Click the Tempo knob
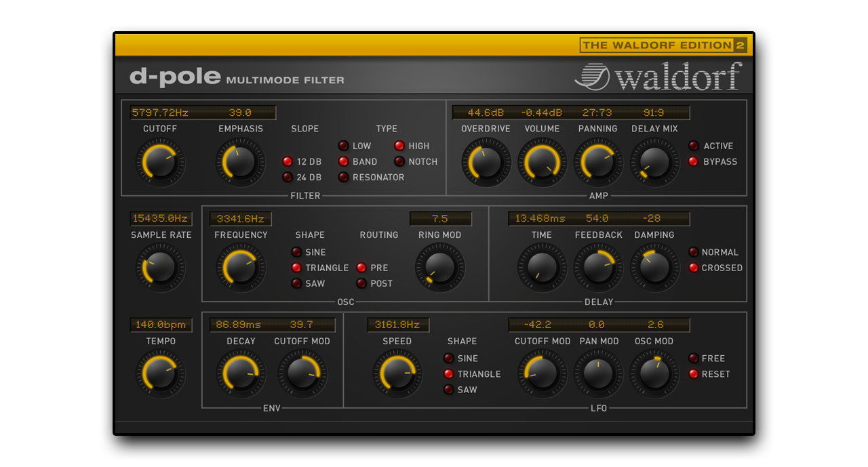This screenshot has height=467, width=868. tap(161, 374)
